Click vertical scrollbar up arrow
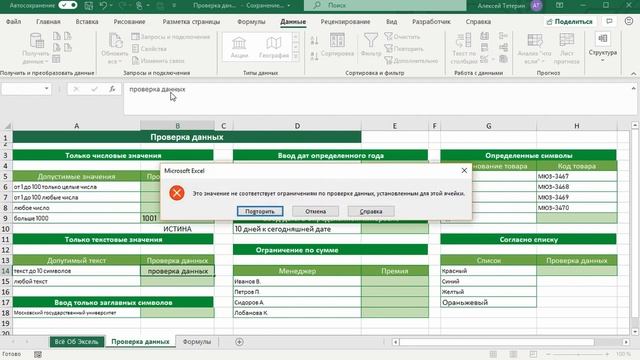The width and height of the screenshot is (640, 360). 635,125
